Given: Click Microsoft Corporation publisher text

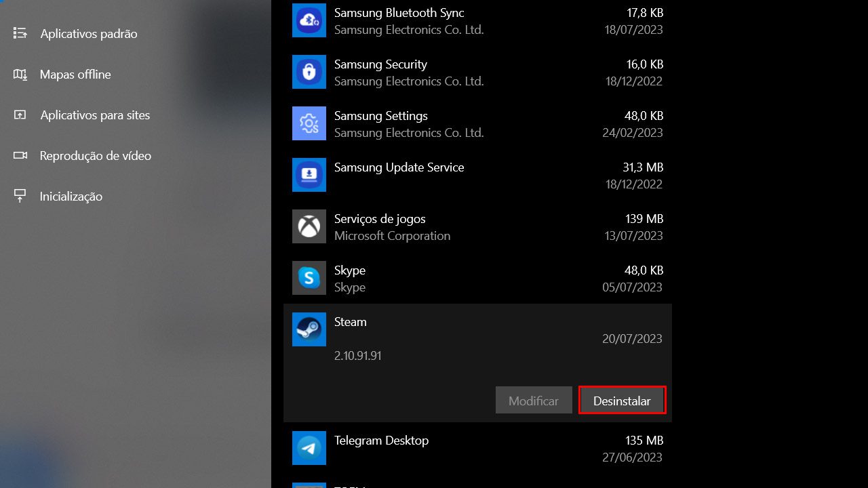Looking at the screenshot, I should click(x=393, y=236).
